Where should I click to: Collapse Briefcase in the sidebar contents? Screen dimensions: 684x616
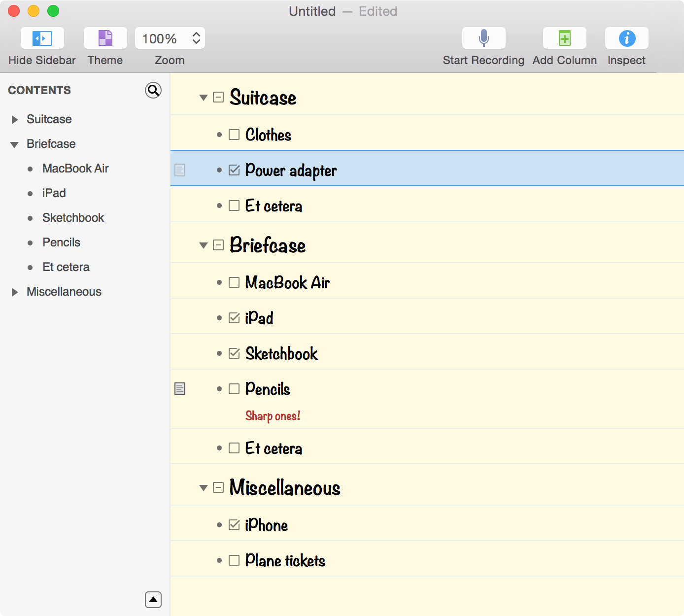pyautogui.click(x=15, y=144)
